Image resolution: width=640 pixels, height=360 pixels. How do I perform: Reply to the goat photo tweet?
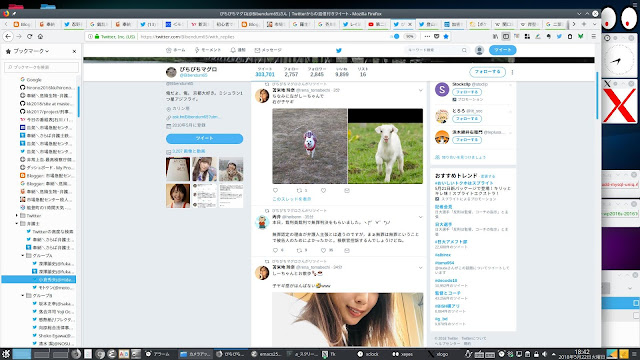click(x=276, y=191)
